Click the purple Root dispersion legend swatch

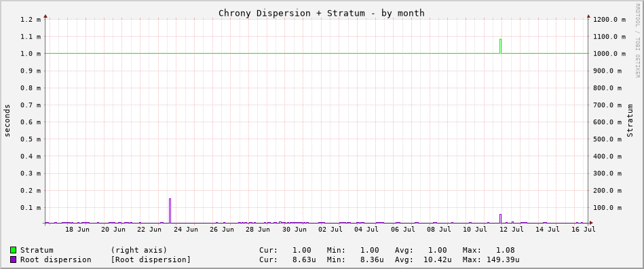[x=13, y=259]
